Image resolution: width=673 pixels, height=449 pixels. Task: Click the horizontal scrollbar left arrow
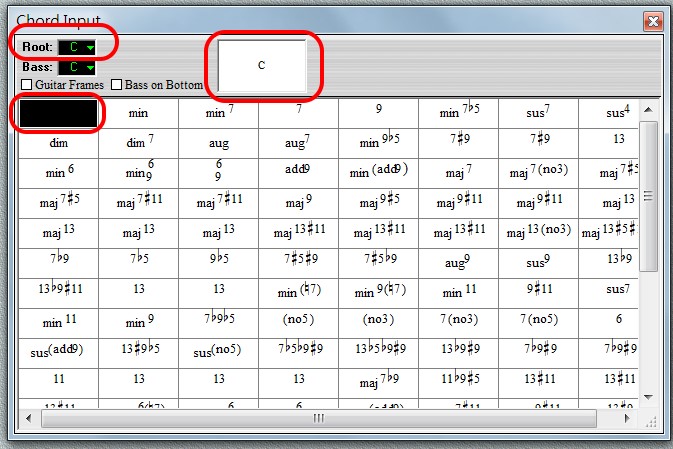(x=28, y=418)
